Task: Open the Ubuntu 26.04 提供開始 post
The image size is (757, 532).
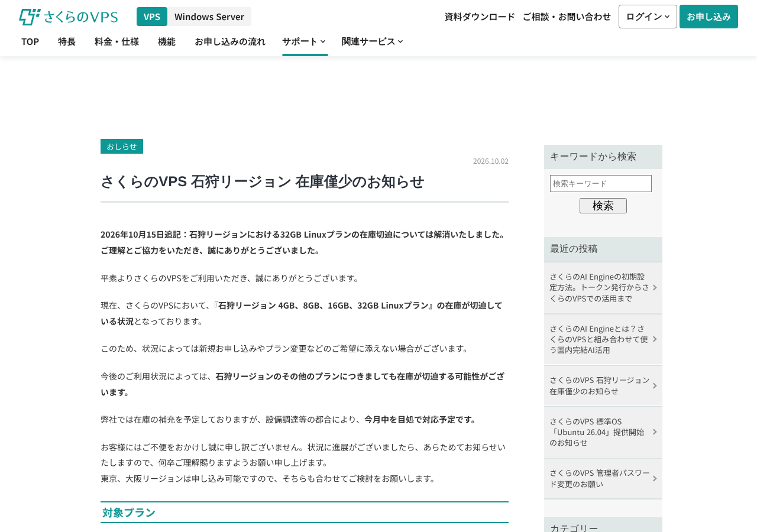Action: click(603, 432)
